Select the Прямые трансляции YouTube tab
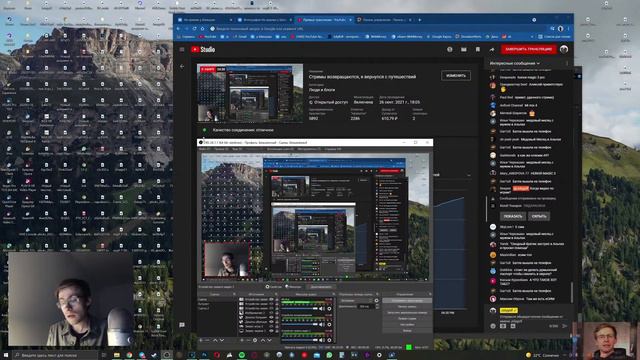 pos(324,20)
